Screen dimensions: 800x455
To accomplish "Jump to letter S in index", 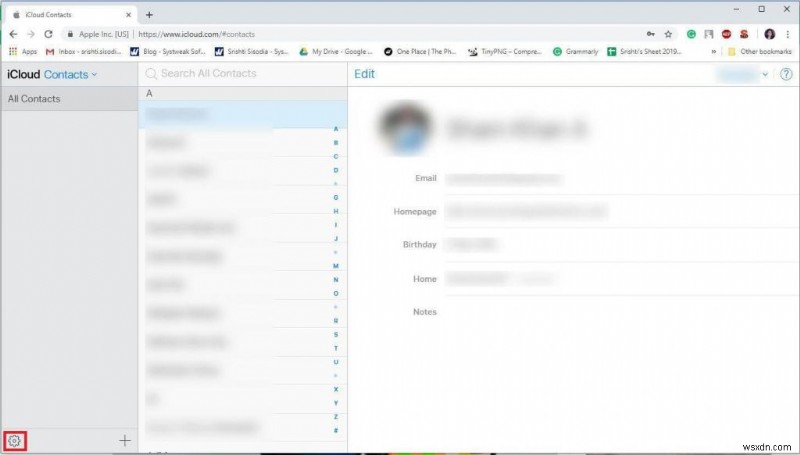I will coord(336,335).
